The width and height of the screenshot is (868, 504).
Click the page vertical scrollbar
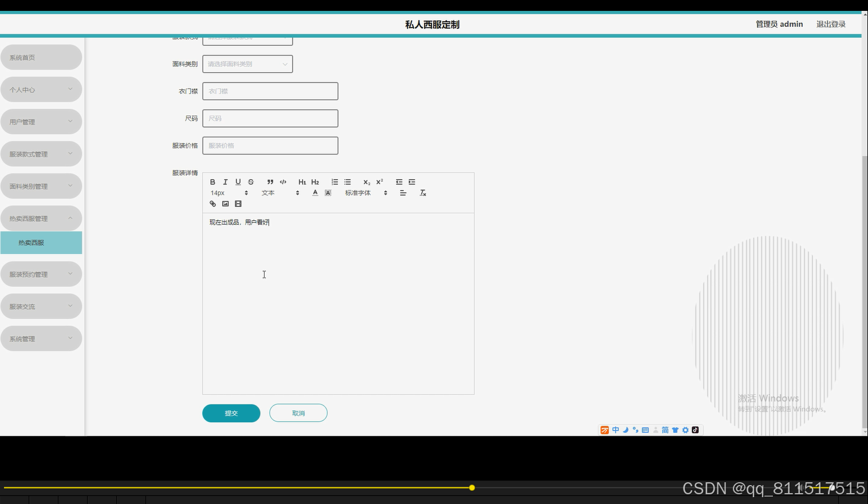click(x=865, y=292)
